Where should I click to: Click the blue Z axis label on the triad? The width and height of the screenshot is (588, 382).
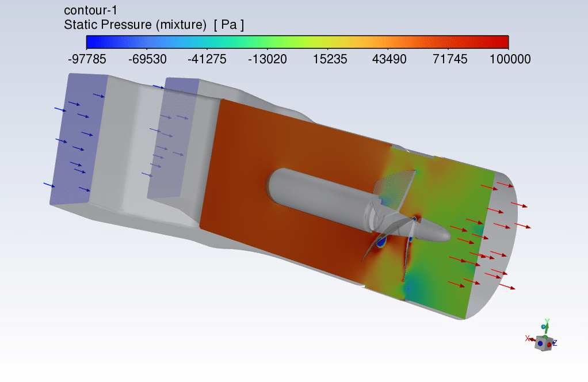[x=555, y=343]
